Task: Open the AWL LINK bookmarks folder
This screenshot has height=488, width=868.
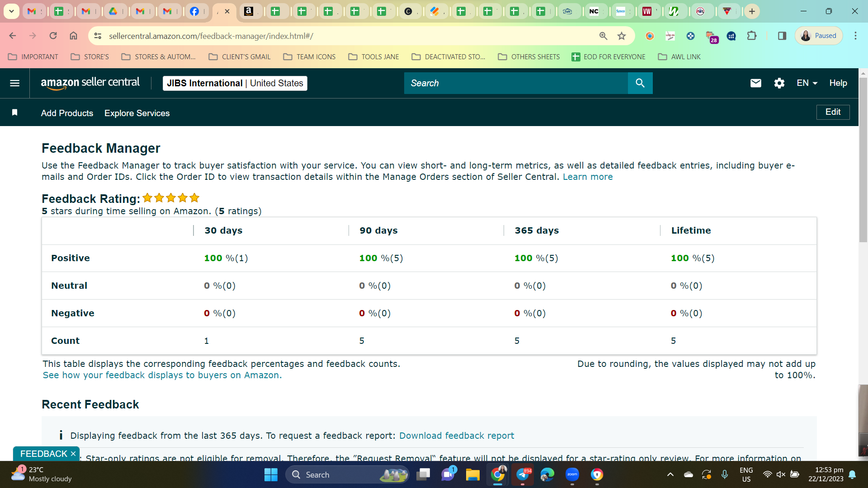Action: (x=679, y=57)
